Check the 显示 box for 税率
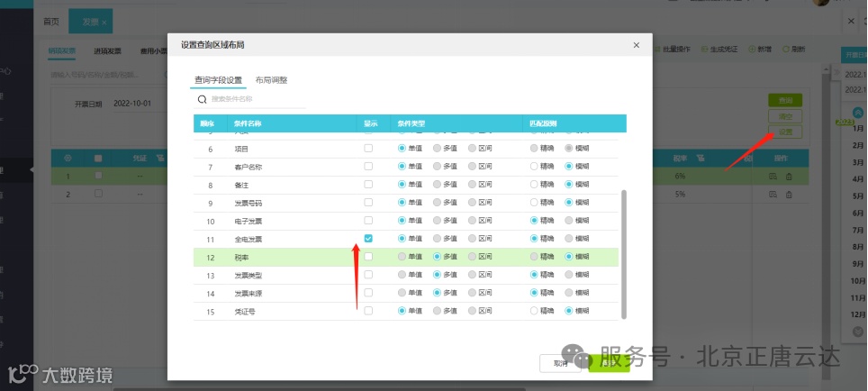This screenshot has height=391, width=868. tap(368, 257)
